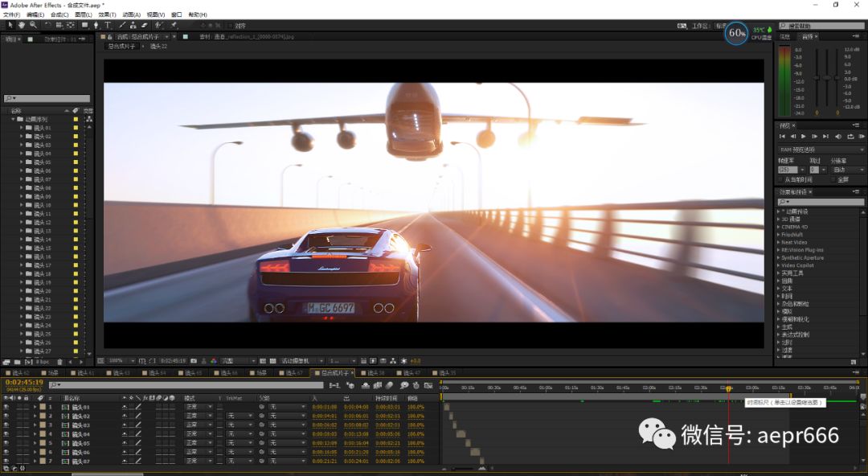Click 总合成片子 breadcrumb in viewer
Screen dimensions: 868x476
(x=122, y=47)
